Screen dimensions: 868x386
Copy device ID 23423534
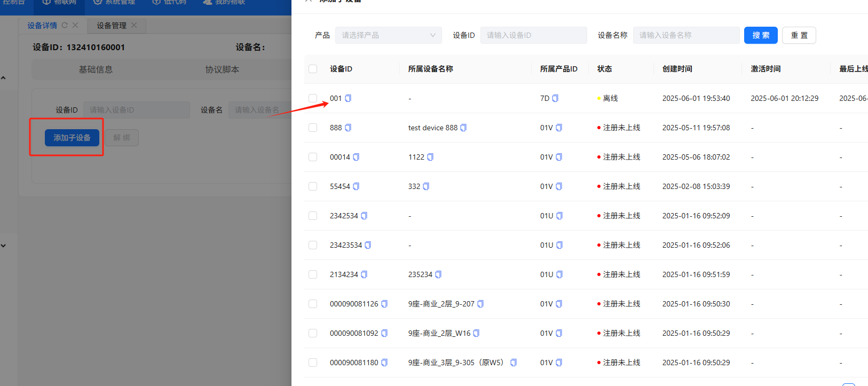368,245
